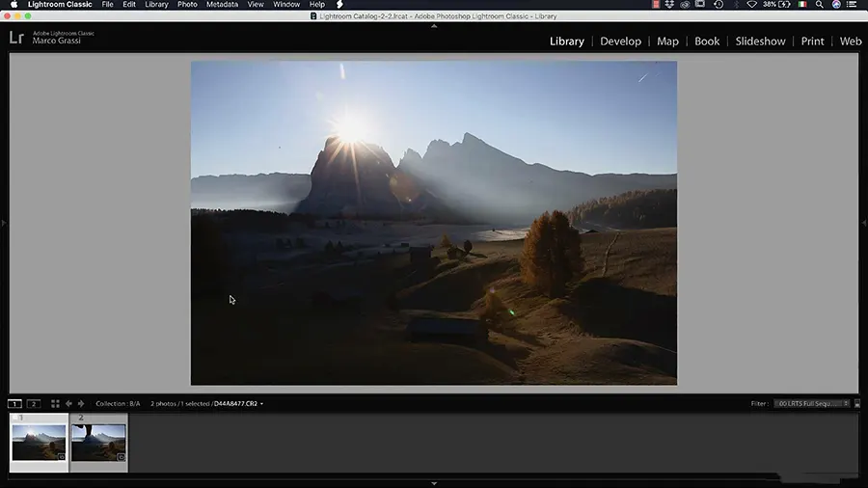Switch to Grid view in the filmstrip bar
This screenshot has width=868, height=488.
[x=55, y=403]
